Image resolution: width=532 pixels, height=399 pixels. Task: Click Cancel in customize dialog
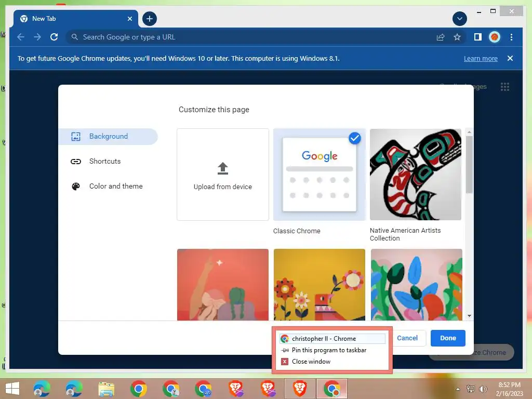[x=407, y=338]
